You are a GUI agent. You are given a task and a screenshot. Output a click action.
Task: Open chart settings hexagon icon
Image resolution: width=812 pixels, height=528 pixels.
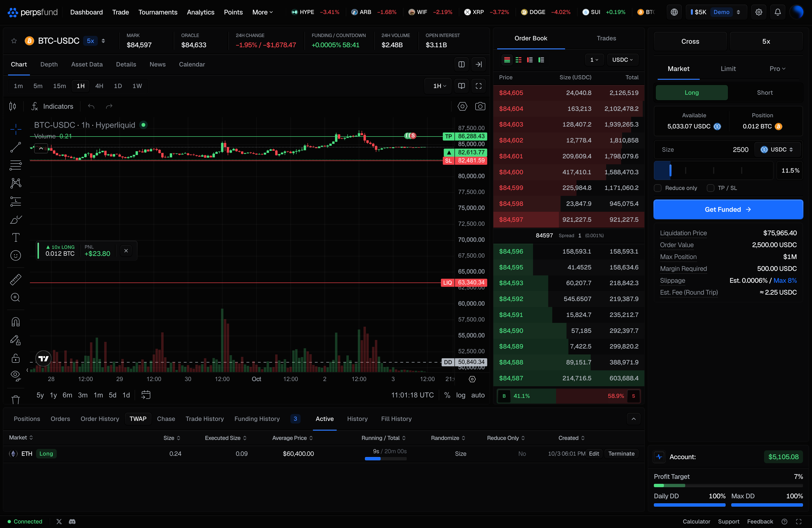tap(462, 106)
